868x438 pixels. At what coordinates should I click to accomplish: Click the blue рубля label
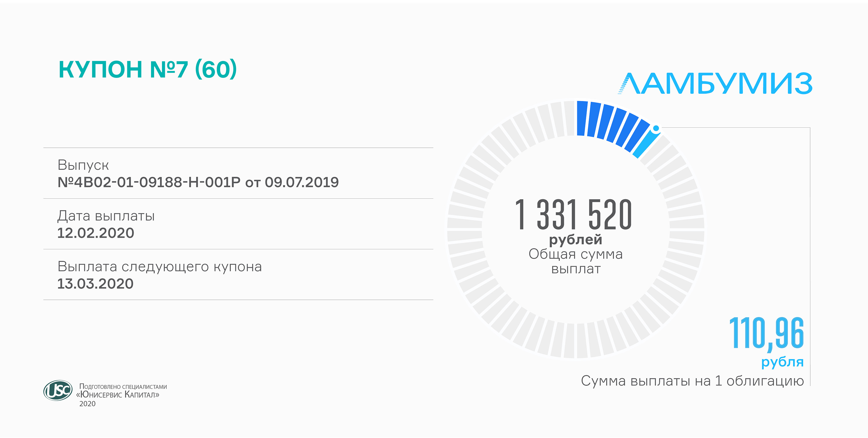[x=782, y=362]
